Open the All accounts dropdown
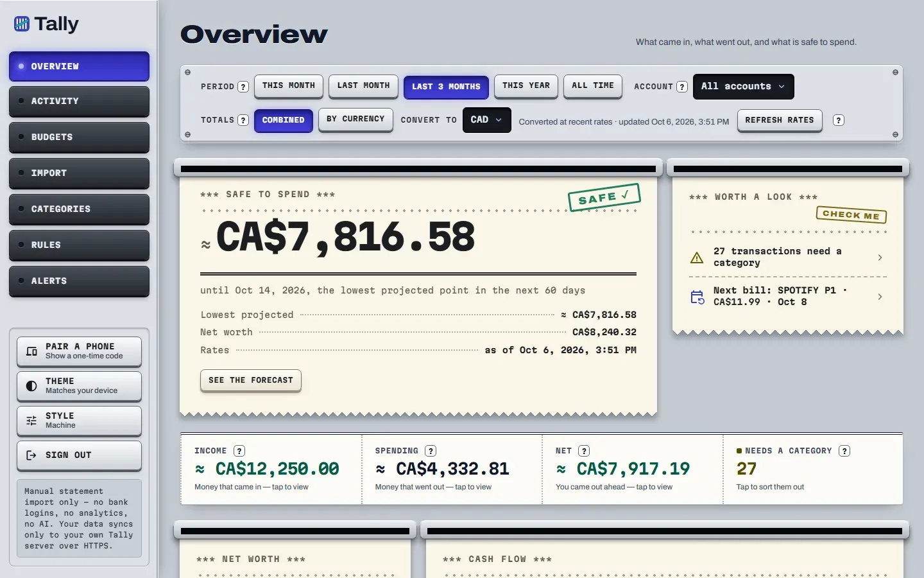 coord(744,87)
